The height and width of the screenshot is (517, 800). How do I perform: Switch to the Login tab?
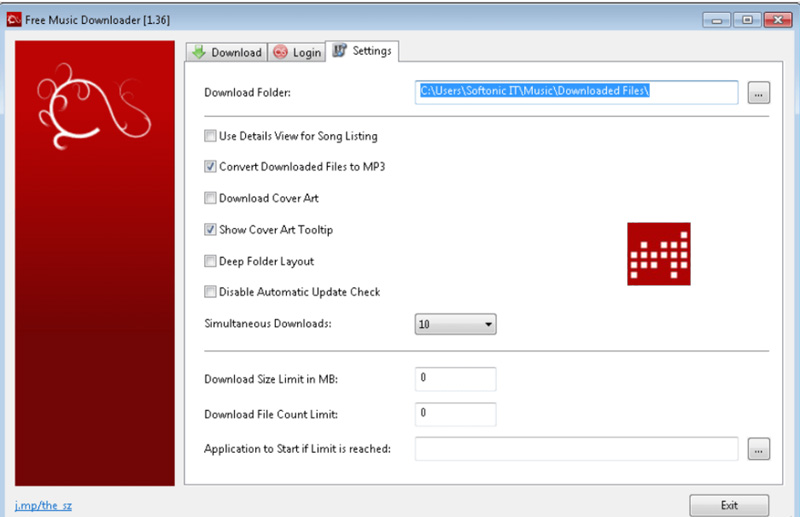pos(297,52)
